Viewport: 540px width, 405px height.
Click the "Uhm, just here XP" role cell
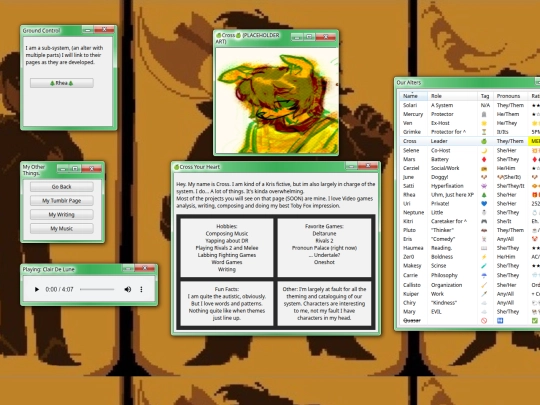[453, 195]
